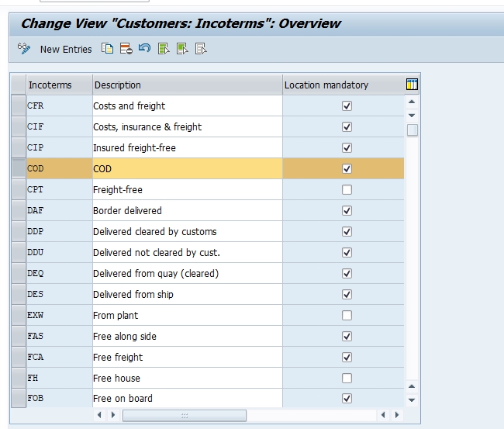Image resolution: width=504 pixels, height=429 pixels.
Task: Click the DAF incoterm code cell
Action: [x=59, y=211]
